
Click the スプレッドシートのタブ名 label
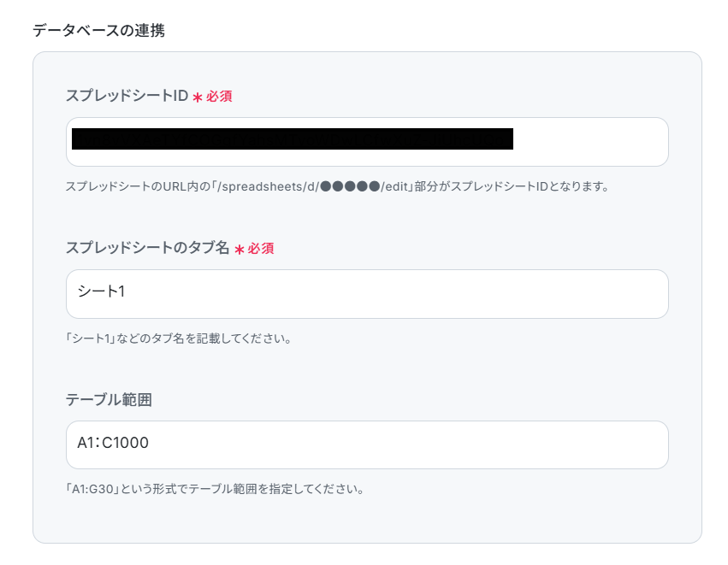pyautogui.click(x=148, y=248)
